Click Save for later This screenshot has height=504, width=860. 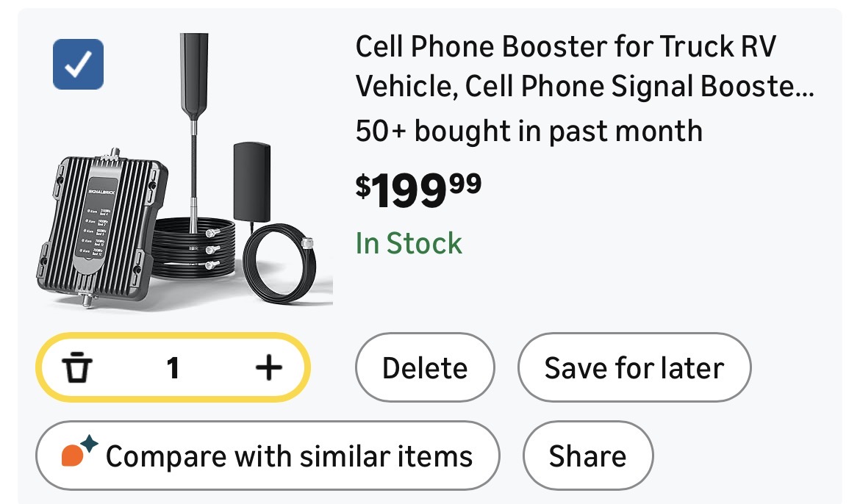pyautogui.click(x=634, y=367)
